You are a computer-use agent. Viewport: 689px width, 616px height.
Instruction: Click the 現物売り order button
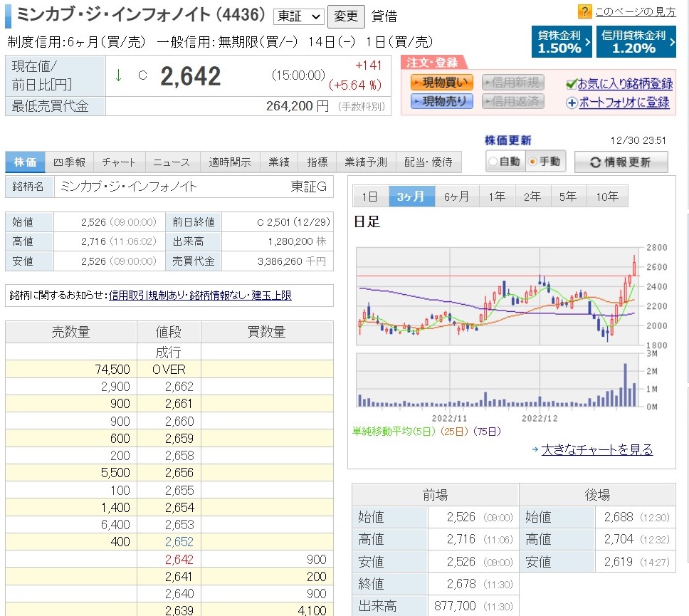pos(441,102)
